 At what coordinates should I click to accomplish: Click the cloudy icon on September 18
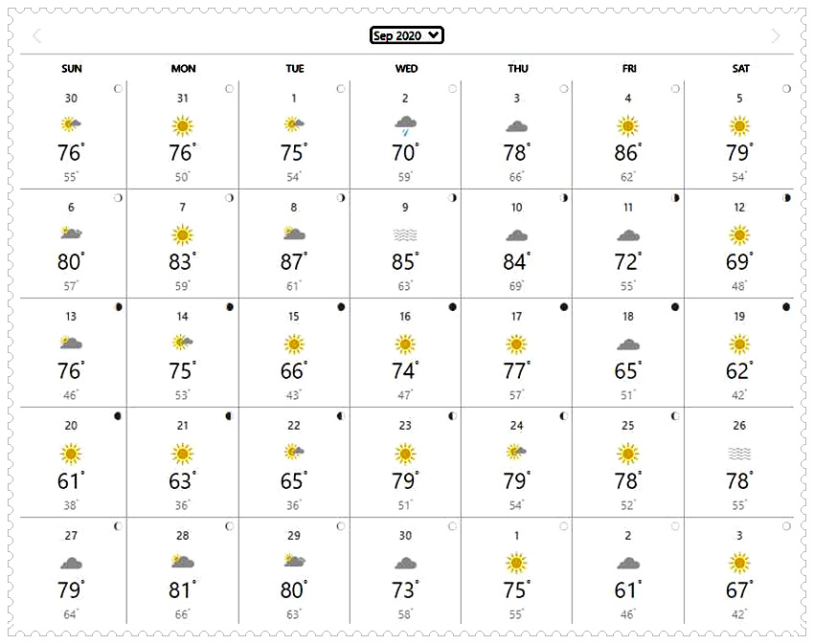(628, 344)
